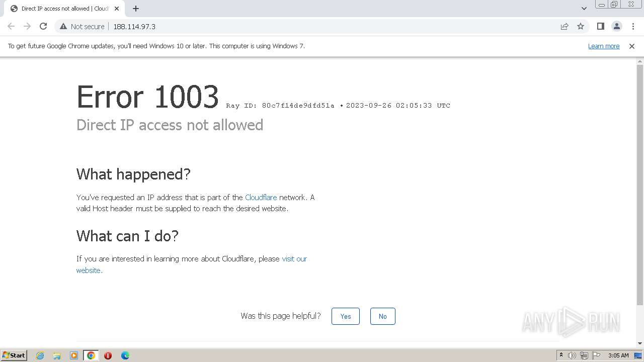644x362 pixels.
Task: Click the clock showing 3:05 AM
Action: pos(618,355)
